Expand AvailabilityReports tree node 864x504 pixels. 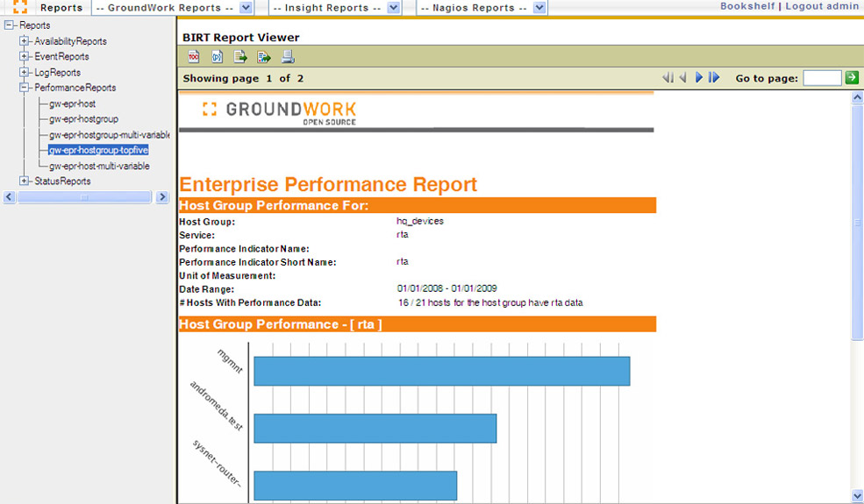[24, 41]
